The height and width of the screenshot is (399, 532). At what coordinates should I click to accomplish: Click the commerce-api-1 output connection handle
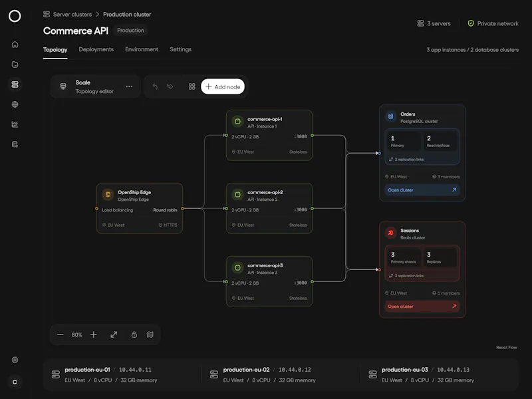coord(312,136)
